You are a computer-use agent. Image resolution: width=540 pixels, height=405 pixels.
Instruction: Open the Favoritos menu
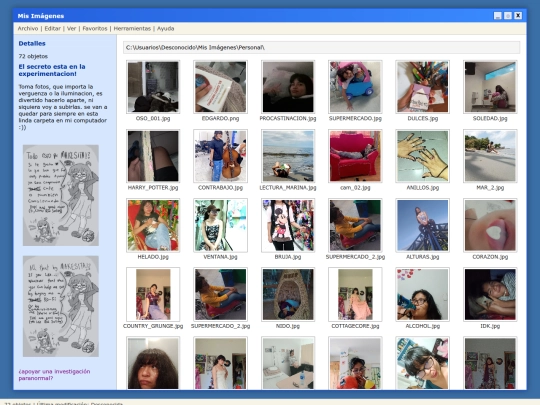click(x=95, y=29)
